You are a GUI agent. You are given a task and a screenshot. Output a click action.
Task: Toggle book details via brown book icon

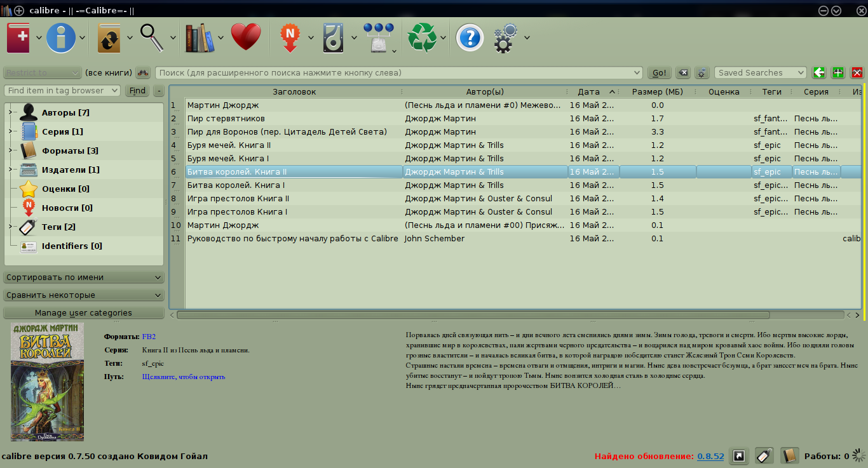(790, 456)
